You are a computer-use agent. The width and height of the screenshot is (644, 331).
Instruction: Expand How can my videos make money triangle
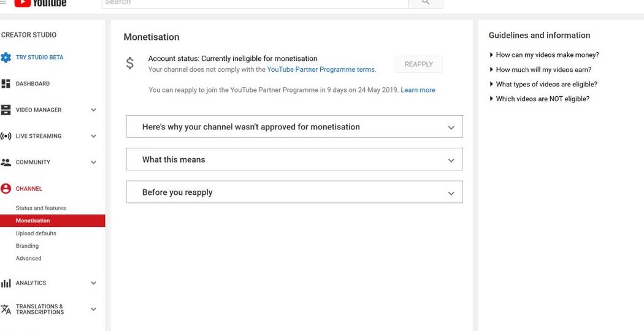[x=491, y=55]
